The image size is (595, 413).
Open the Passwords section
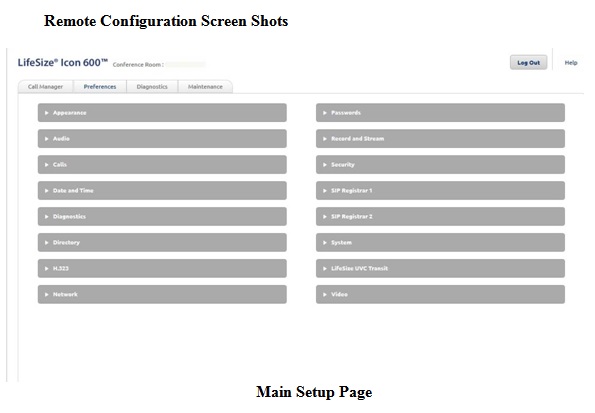click(440, 113)
